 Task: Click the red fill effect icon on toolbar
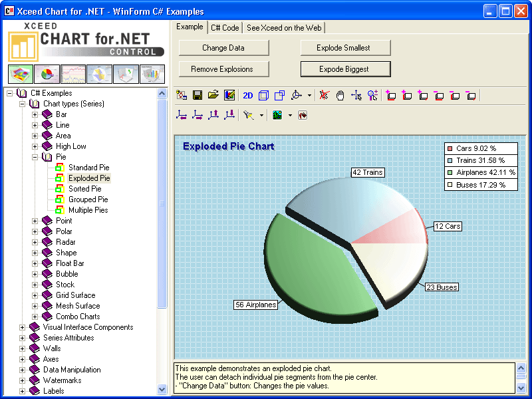tap(303, 115)
